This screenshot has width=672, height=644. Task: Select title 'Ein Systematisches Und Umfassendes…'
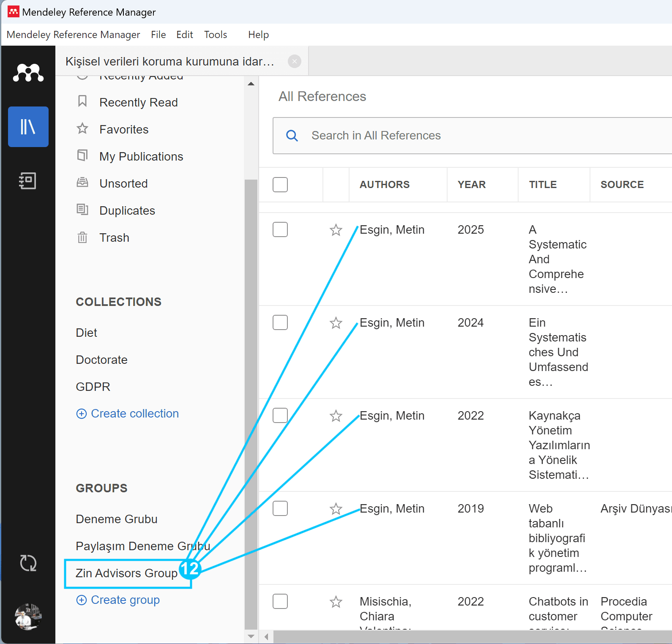tap(558, 352)
